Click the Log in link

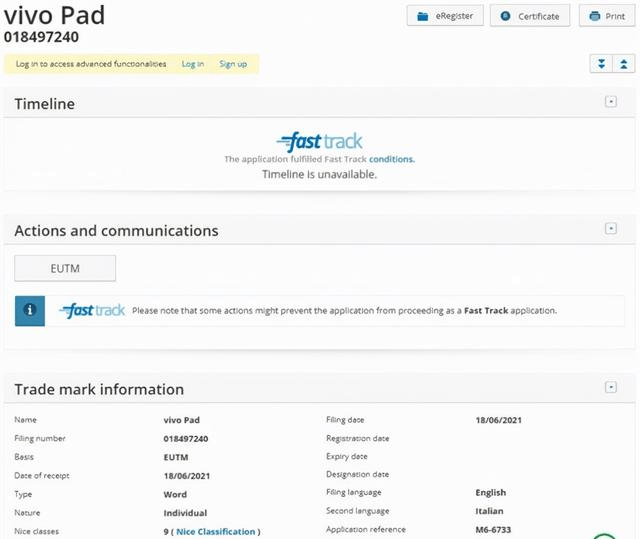click(x=193, y=64)
